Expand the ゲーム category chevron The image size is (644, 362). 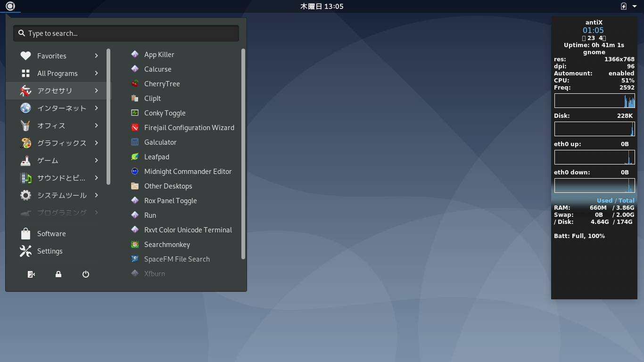(x=96, y=160)
